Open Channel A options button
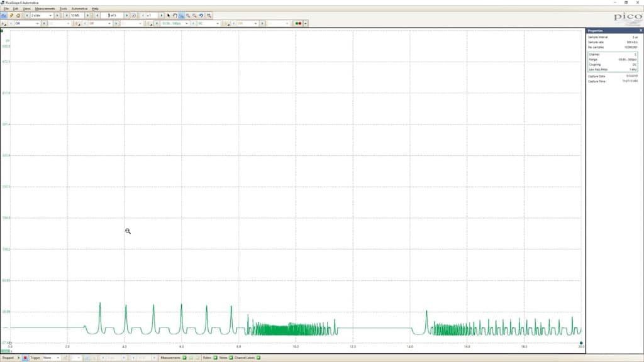Image resolution: width=644 pixels, height=362 pixels. pyautogui.click(x=4, y=23)
